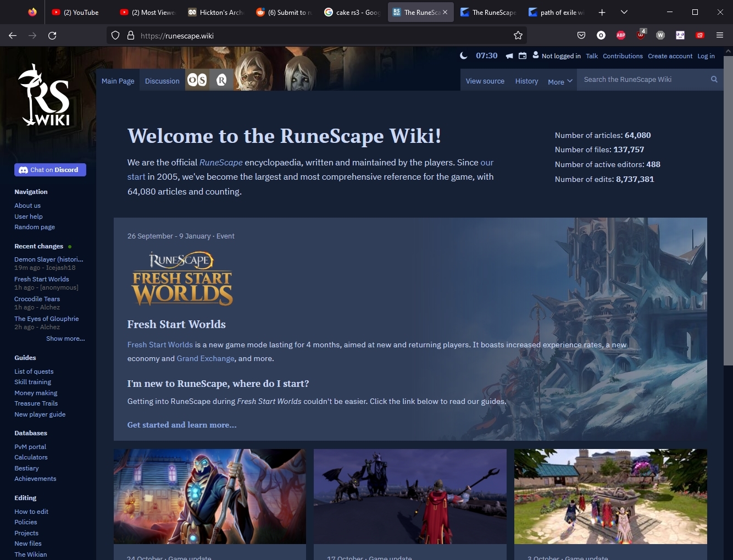Switch to the Most Viewed tab

(147, 12)
